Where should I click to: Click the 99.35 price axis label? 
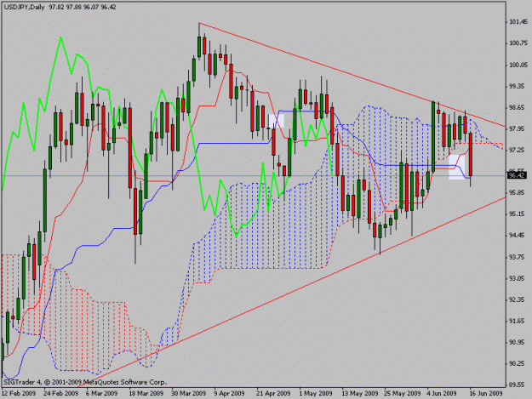coord(518,87)
